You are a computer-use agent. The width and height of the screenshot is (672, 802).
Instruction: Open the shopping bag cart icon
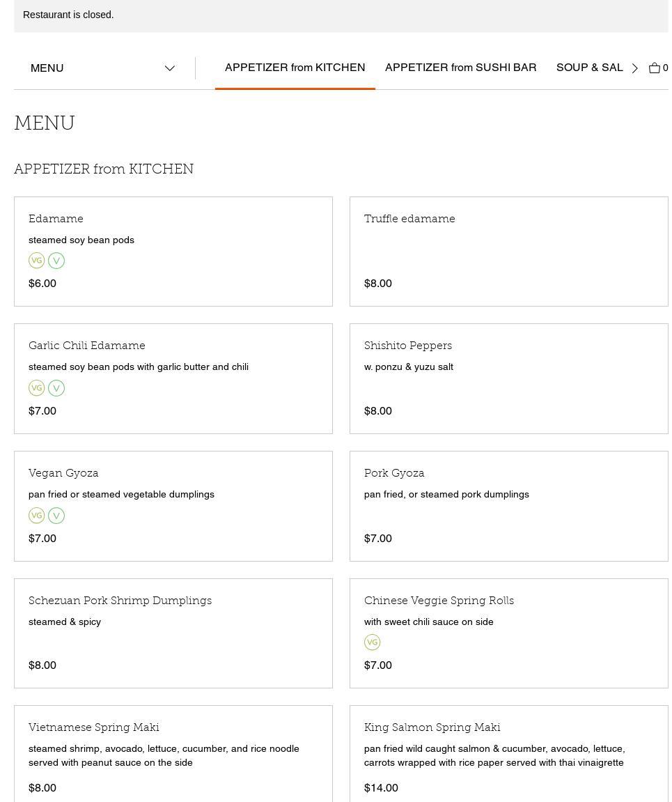pyautogui.click(x=655, y=68)
